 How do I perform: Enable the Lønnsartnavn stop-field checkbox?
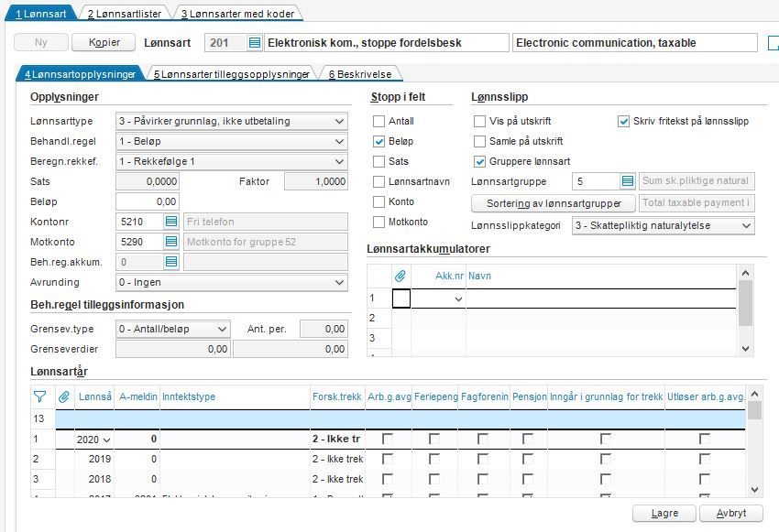(x=379, y=181)
